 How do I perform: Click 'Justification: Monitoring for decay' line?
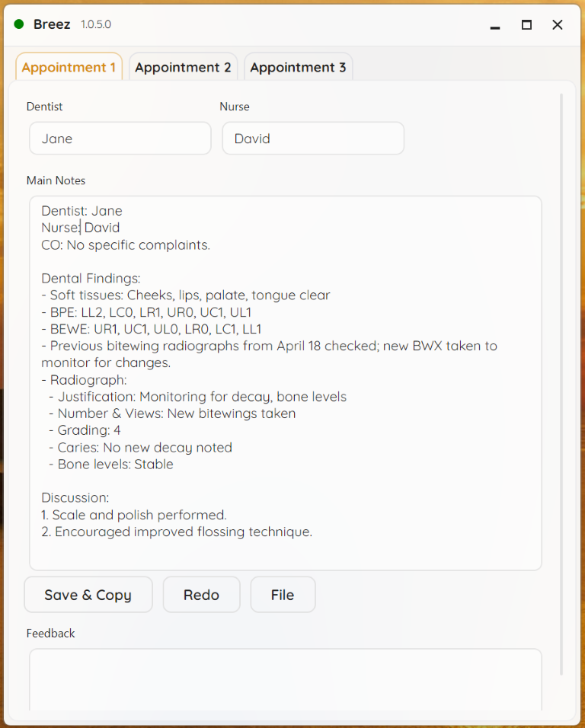coord(198,397)
